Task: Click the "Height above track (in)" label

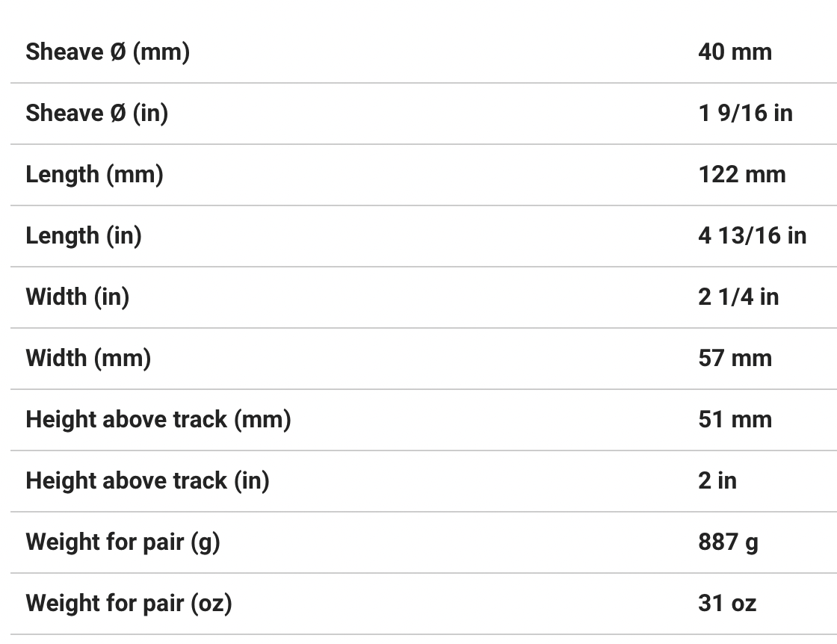Action: tap(147, 481)
